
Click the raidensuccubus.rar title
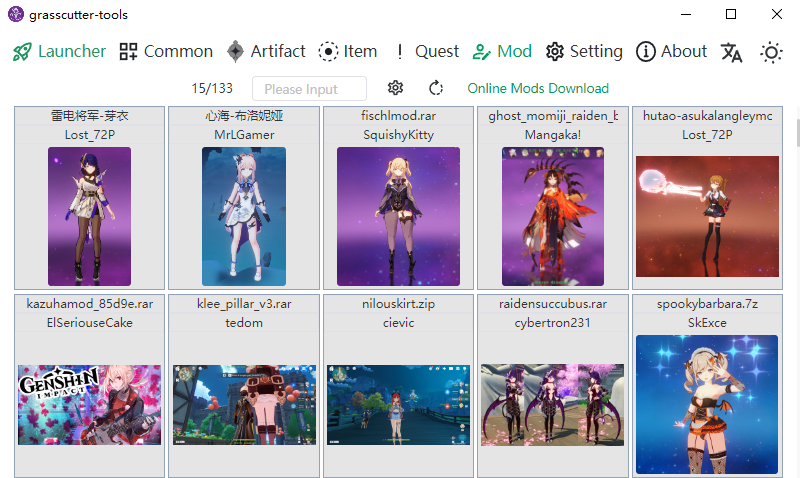coord(553,304)
